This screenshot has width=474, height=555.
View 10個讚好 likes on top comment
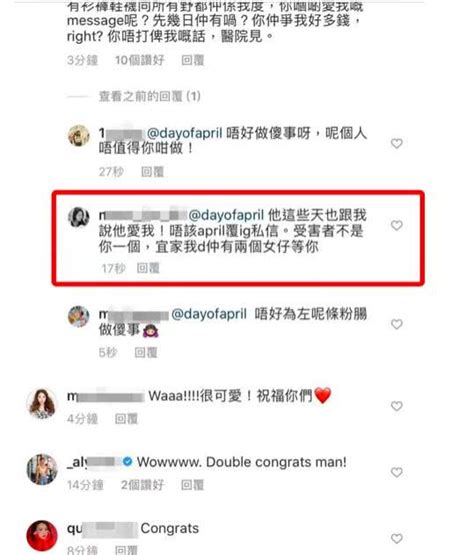tap(139, 60)
